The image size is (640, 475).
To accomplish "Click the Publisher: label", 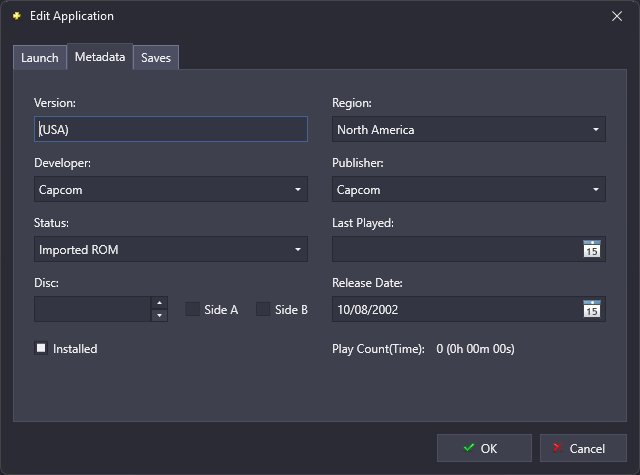I will tap(358, 163).
